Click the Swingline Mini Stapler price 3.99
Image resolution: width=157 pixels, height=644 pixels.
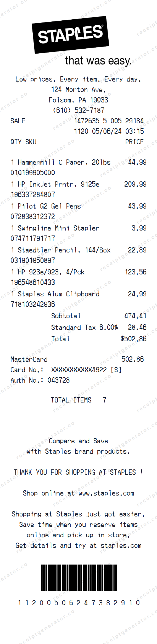139,228
